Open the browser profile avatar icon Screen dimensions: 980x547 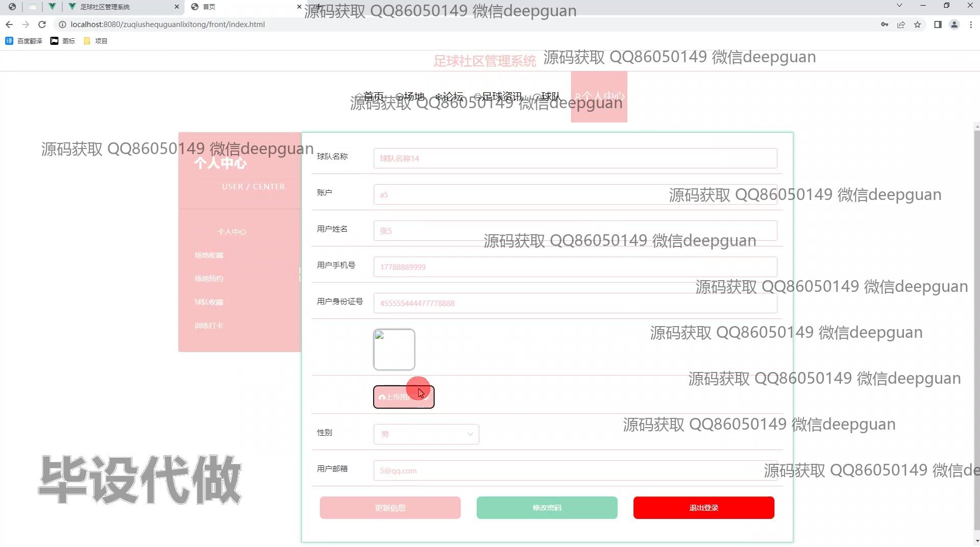[953, 24]
